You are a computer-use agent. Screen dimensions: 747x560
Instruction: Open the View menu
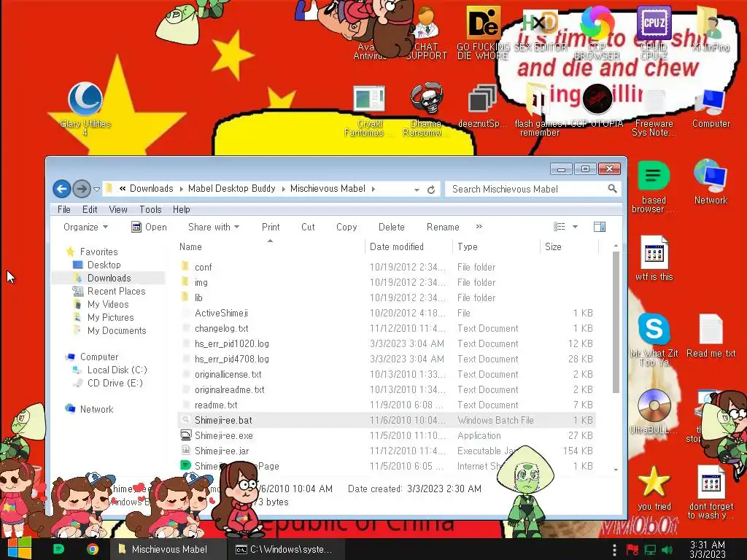click(117, 209)
